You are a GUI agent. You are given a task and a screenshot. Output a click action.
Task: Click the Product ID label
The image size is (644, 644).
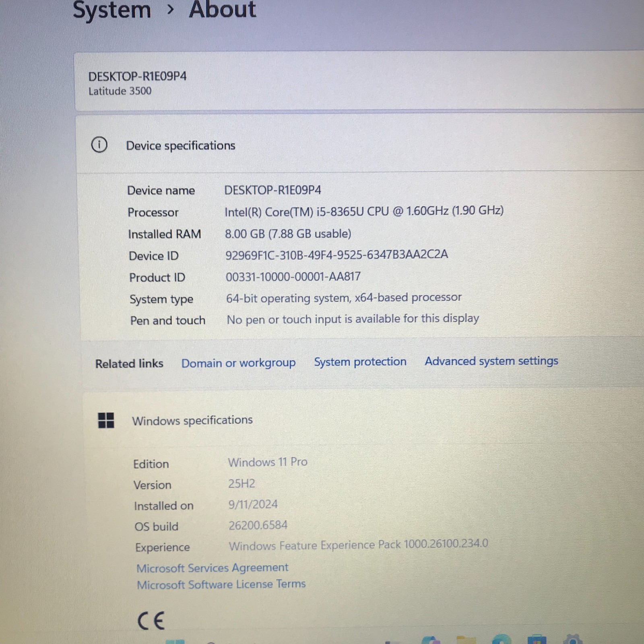[157, 277]
